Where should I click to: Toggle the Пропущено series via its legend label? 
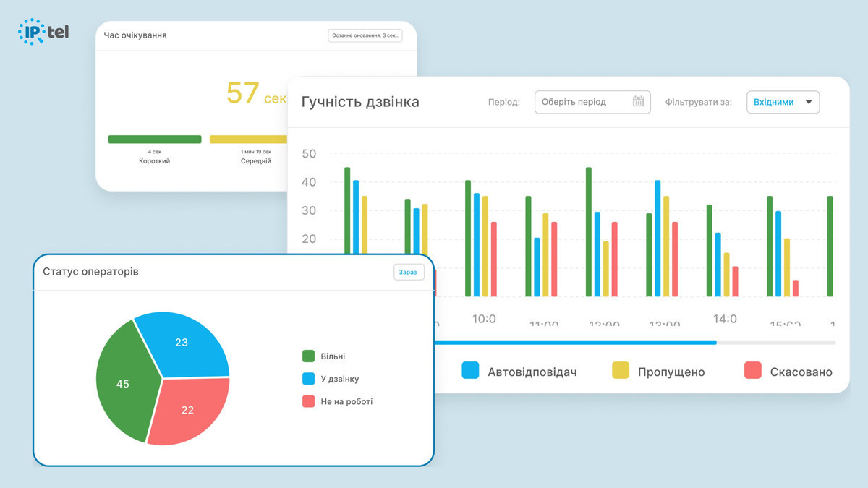(671, 371)
